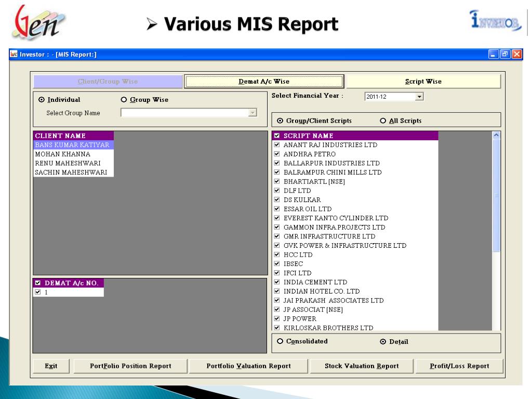Uncheck ANANT RAJ INDUSTRIES LTD
532x399 pixels.
(x=277, y=145)
